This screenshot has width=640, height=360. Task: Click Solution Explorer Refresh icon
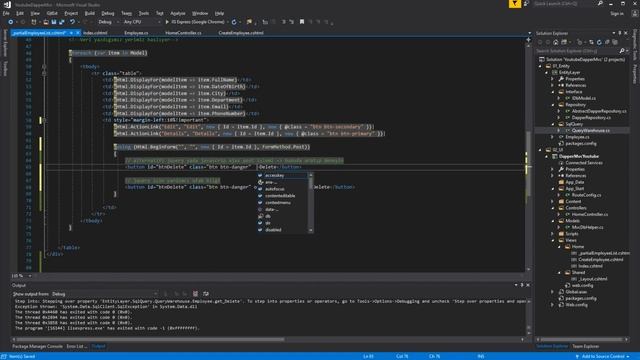[x=599, y=42]
